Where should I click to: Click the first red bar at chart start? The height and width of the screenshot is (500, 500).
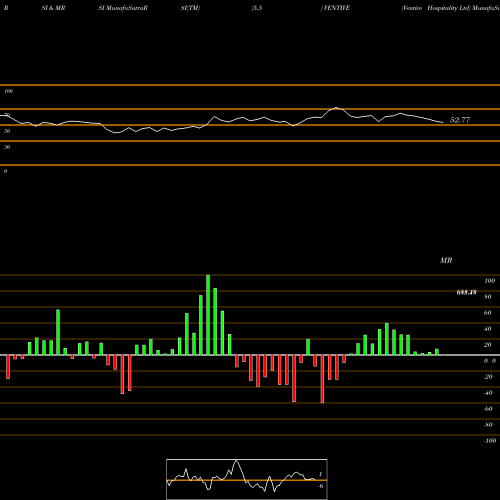click(x=8, y=367)
